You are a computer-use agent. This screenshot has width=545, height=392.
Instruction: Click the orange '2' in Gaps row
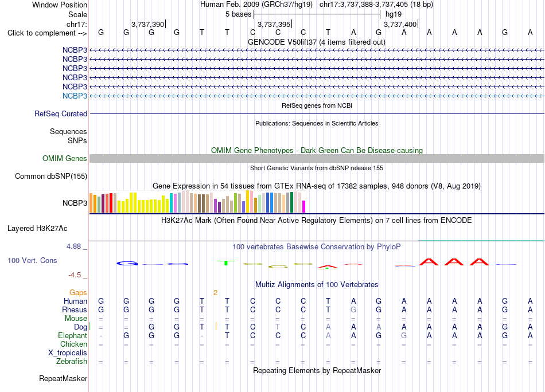(x=215, y=293)
